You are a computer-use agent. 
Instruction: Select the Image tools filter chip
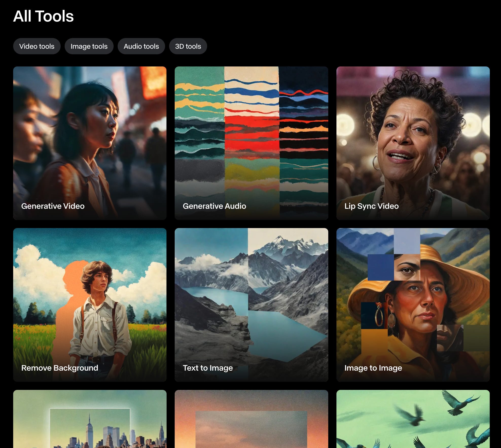(x=89, y=46)
